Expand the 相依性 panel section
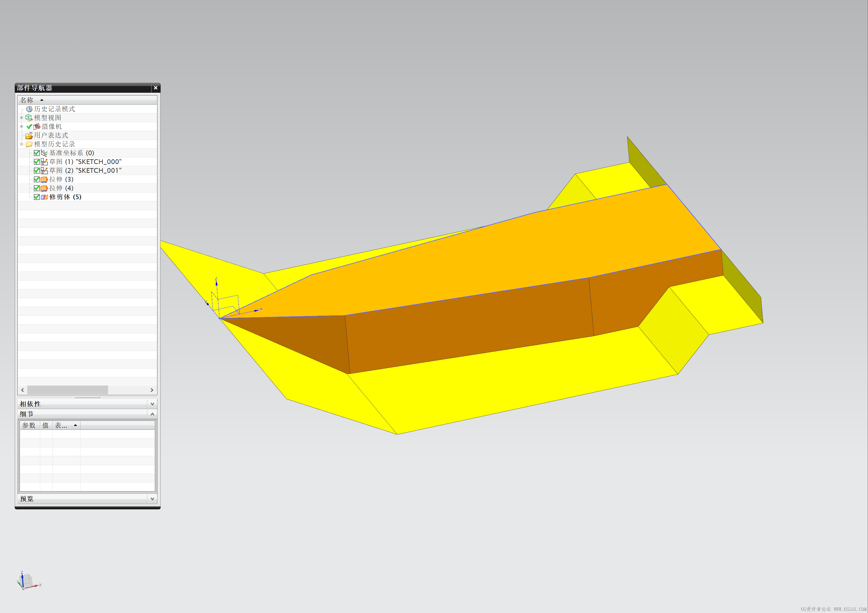The width and height of the screenshot is (868, 613). 152,404
